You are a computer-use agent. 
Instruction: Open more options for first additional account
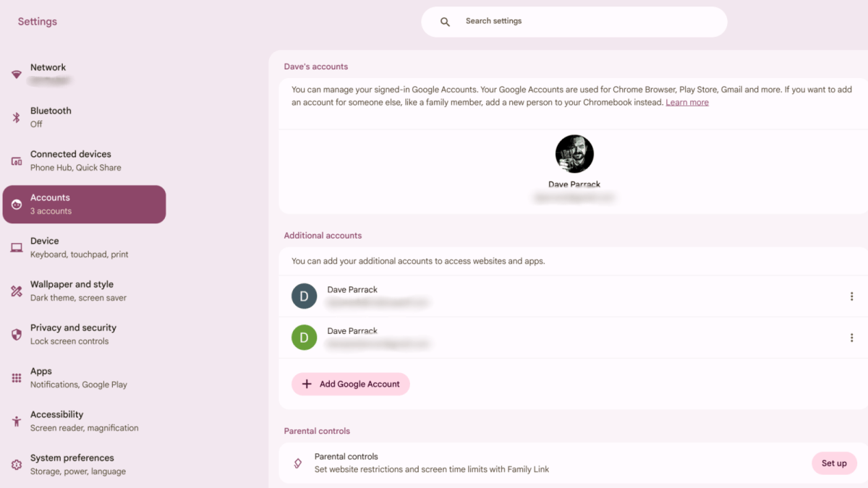[851, 296]
